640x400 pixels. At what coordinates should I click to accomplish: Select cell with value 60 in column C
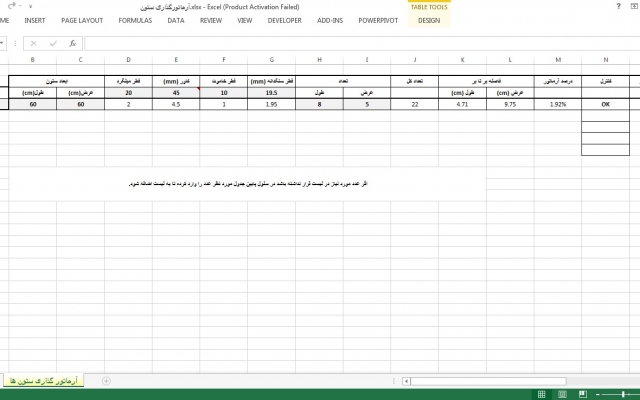(x=80, y=104)
